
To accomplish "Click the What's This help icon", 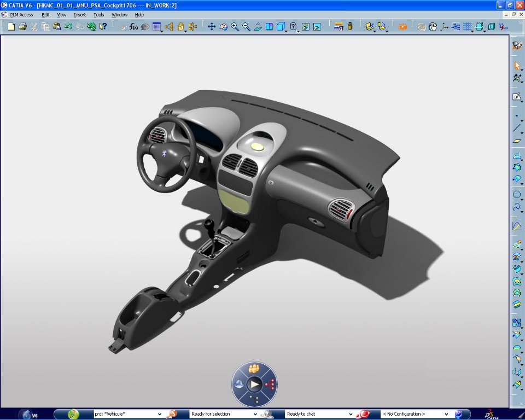I will [x=103, y=25].
